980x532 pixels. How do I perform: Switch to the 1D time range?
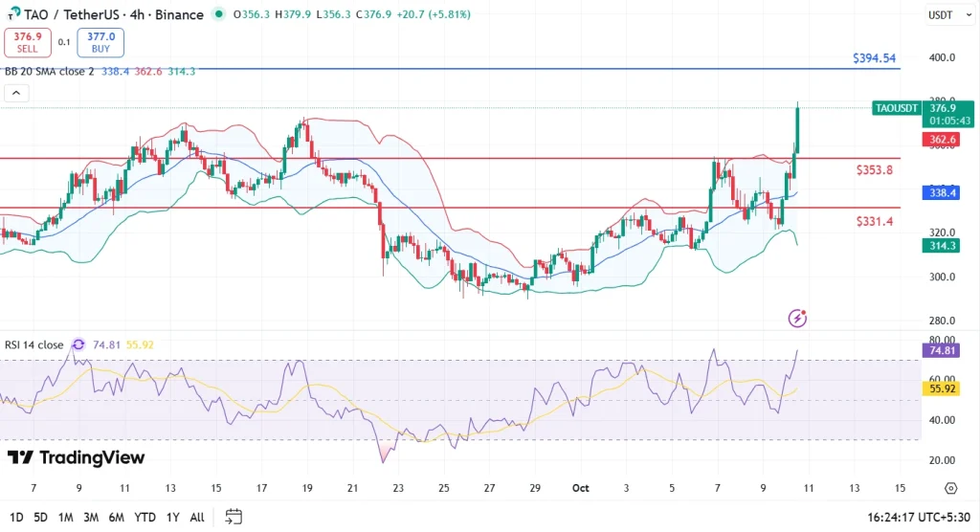(x=14, y=517)
